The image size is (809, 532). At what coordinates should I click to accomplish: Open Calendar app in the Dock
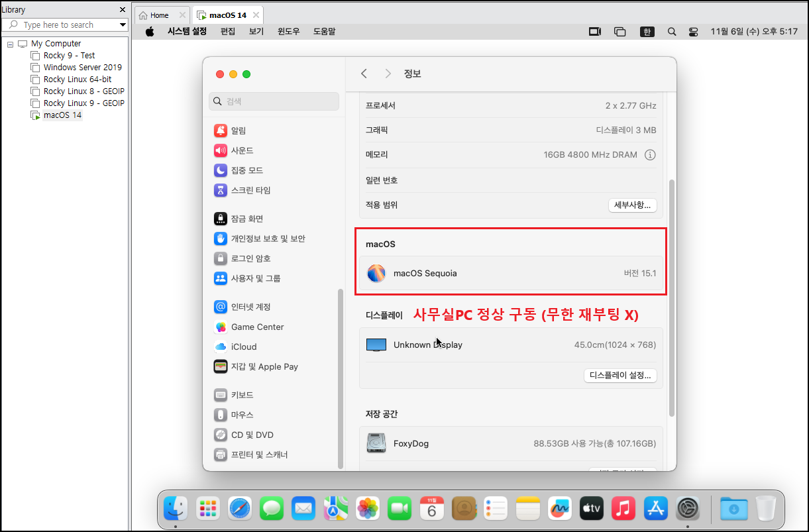click(x=432, y=508)
